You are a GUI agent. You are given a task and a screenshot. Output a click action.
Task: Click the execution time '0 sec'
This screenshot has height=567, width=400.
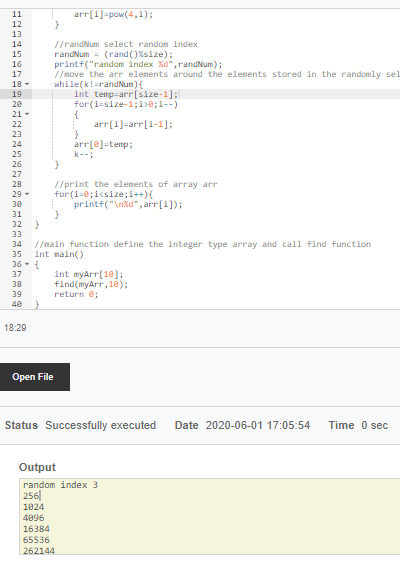[x=375, y=425]
